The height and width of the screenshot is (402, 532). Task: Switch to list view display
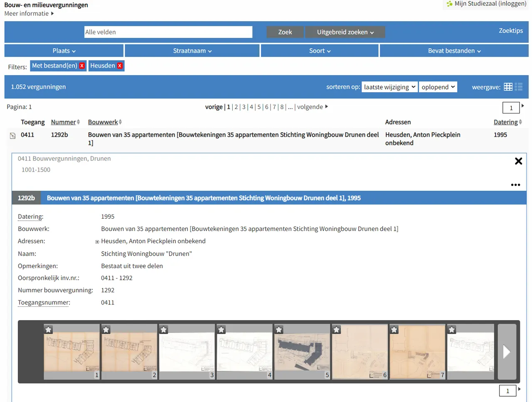tap(519, 87)
